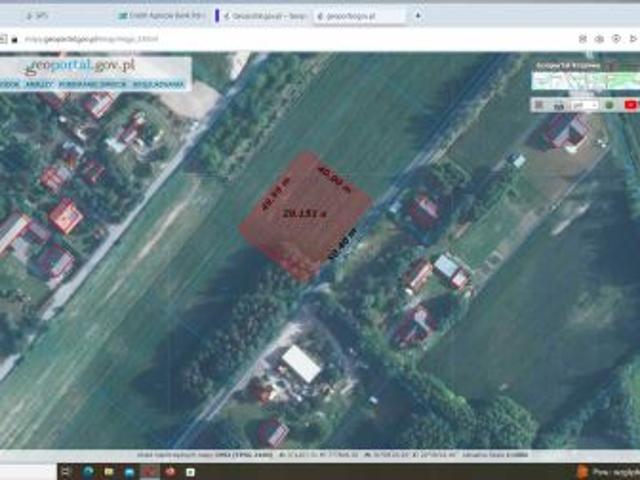Click the red circular taskbar app icon
Image resolution: width=640 pixels, height=480 pixels.
[x=170, y=472]
